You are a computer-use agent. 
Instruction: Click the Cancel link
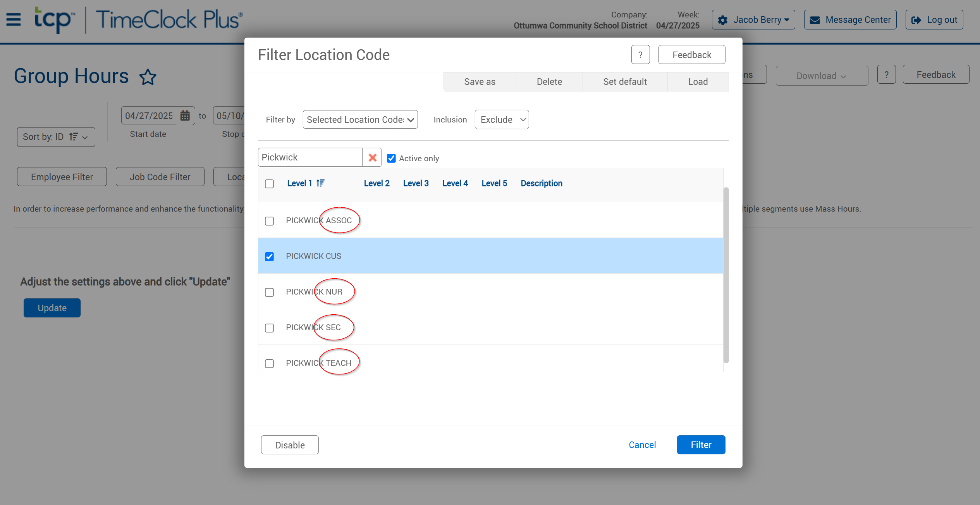pyautogui.click(x=642, y=445)
